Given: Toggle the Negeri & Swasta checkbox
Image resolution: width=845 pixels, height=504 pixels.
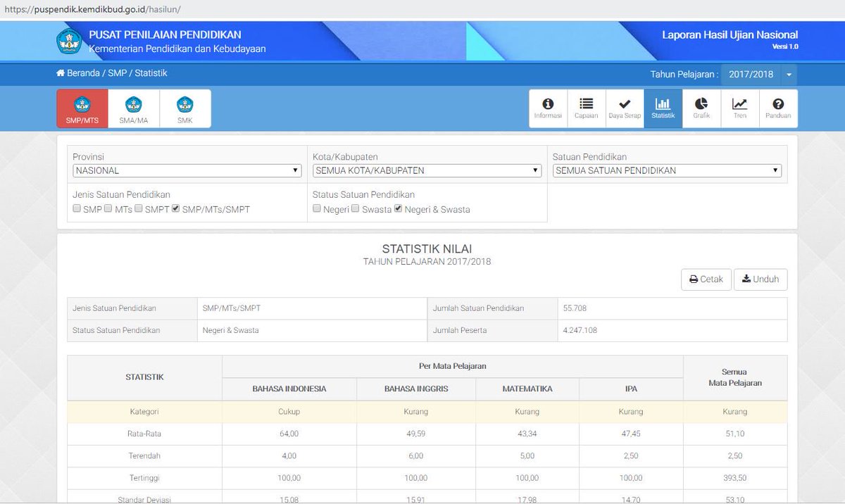Looking at the screenshot, I should coord(399,209).
